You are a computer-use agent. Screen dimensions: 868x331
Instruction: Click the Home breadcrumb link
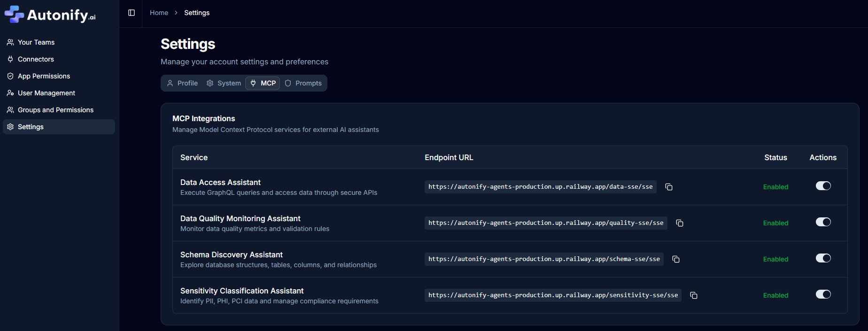pos(159,13)
